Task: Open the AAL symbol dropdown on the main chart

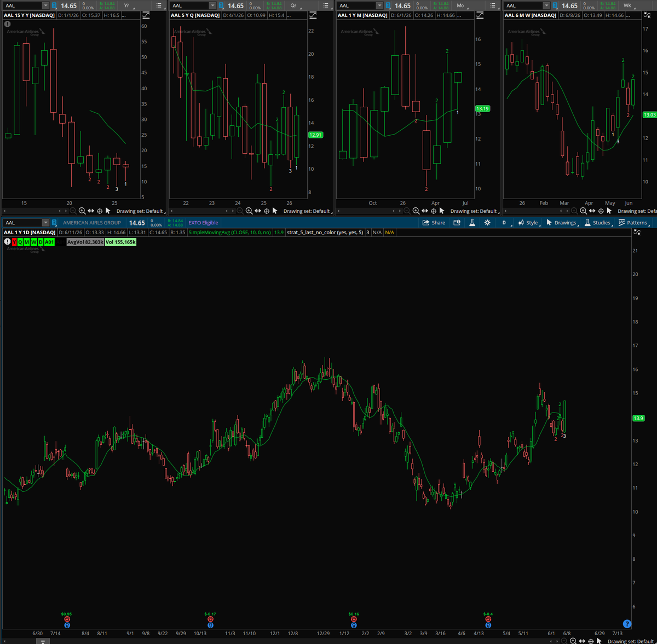Action: click(x=45, y=223)
